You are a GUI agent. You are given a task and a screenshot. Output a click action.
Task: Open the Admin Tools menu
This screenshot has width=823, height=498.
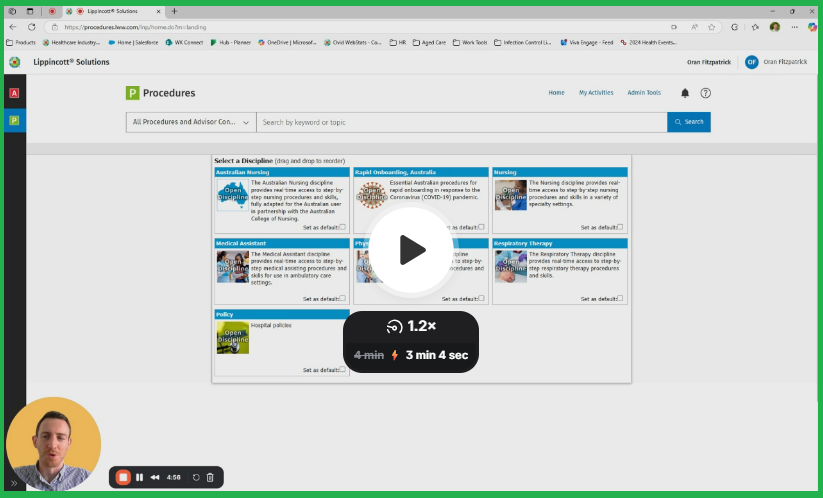pyautogui.click(x=644, y=93)
